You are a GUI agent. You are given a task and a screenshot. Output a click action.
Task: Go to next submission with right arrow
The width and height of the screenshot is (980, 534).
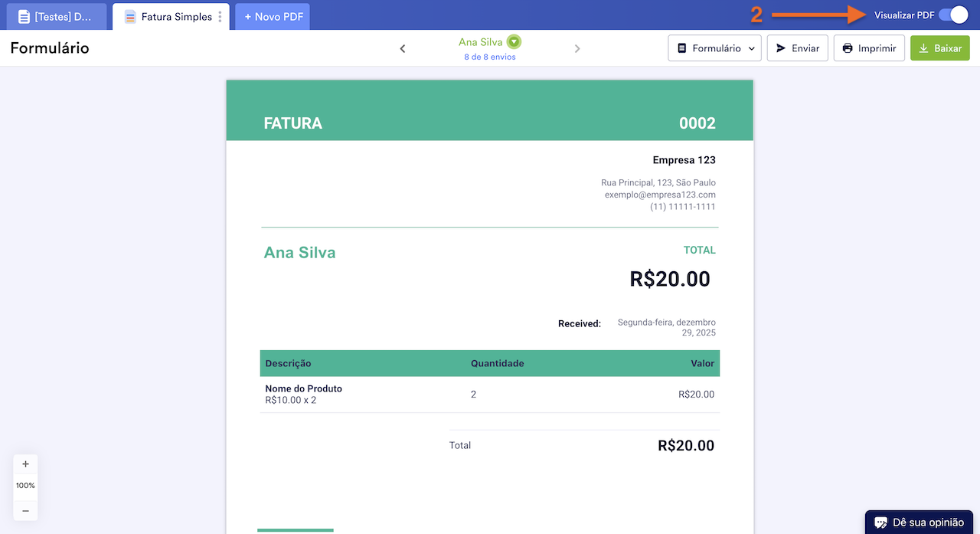[x=577, y=48]
